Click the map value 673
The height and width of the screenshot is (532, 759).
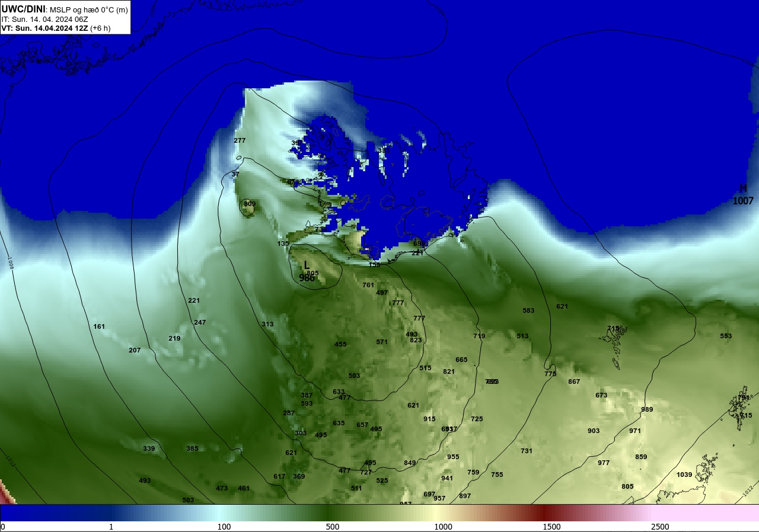point(601,395)
